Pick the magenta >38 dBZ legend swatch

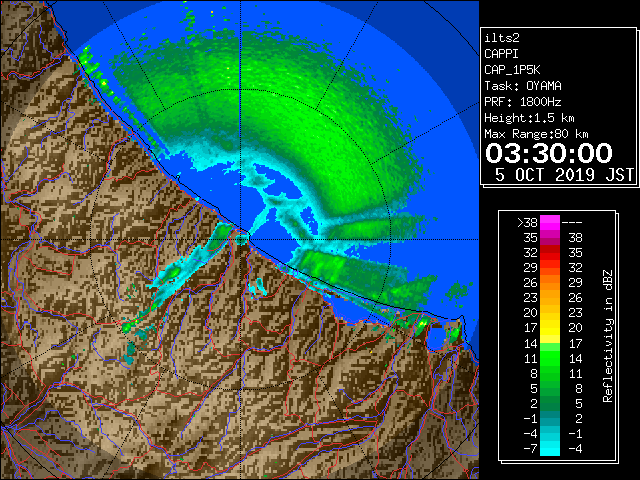550,222
